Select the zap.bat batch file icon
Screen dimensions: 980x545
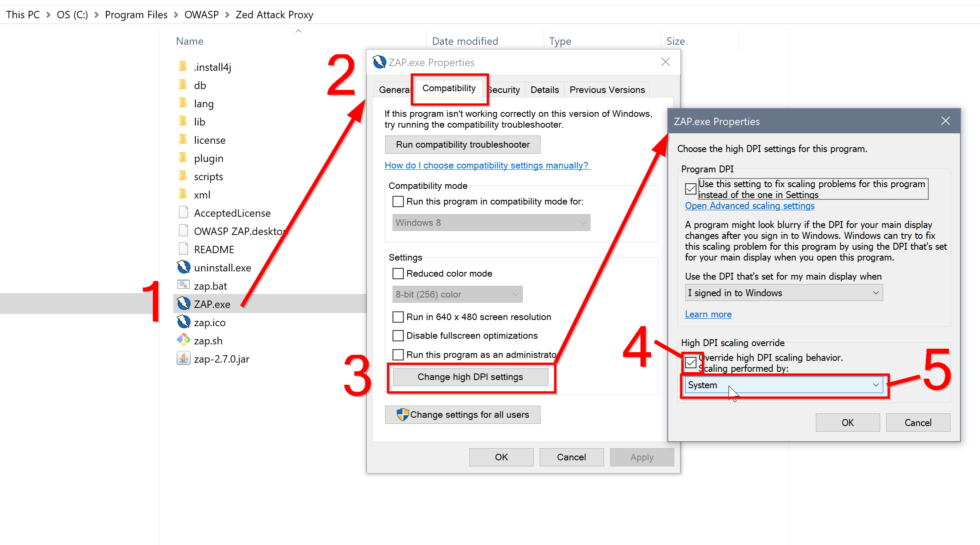pyautogui.click(x=183, y=285)
